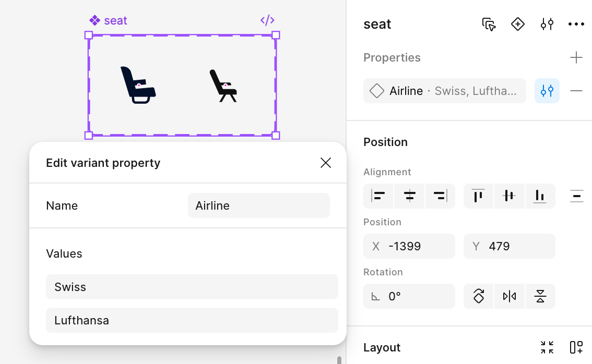Add a new property with plus icon
Screen dimensions: 592x364
(576, 57)
